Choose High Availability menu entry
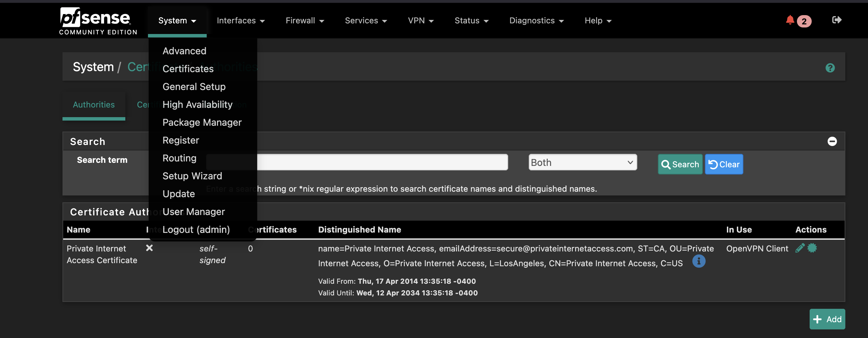Image resolution: width=868 pixels, height=338 pixels. (x=197, y=104)
